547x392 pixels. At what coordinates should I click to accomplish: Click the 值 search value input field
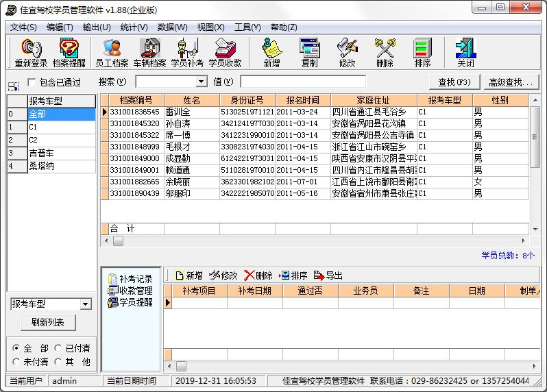(303, 82)
